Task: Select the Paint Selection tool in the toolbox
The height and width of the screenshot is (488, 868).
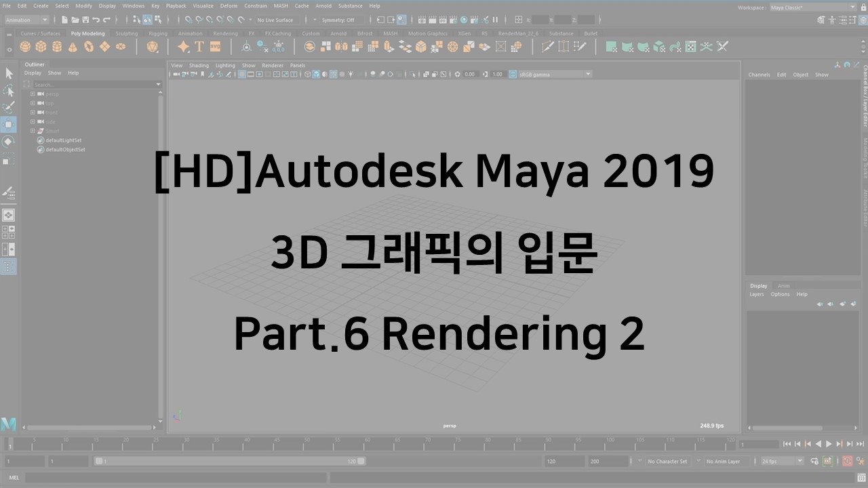Action: tap(9, 107)
